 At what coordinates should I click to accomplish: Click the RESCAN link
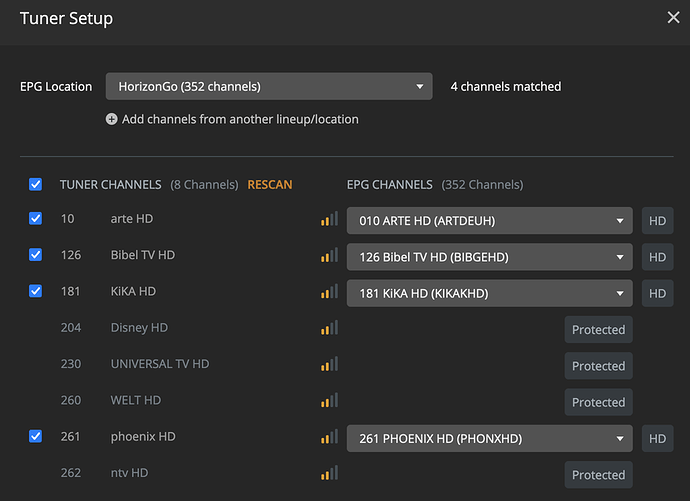click(270, 185)
